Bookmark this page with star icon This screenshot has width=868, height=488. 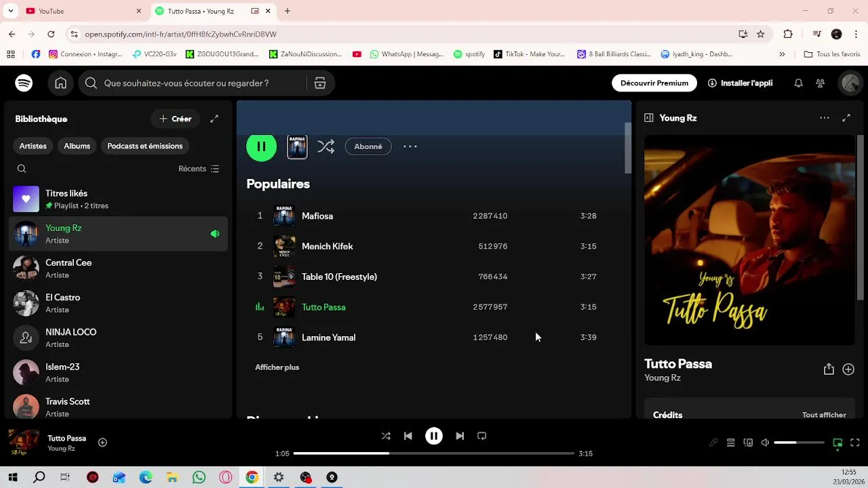[x=761, y=34]
